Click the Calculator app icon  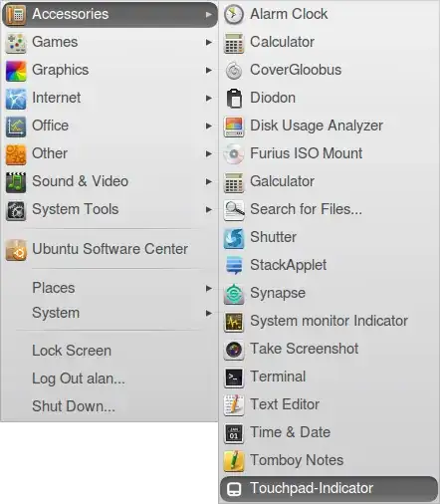pos(234,43)
